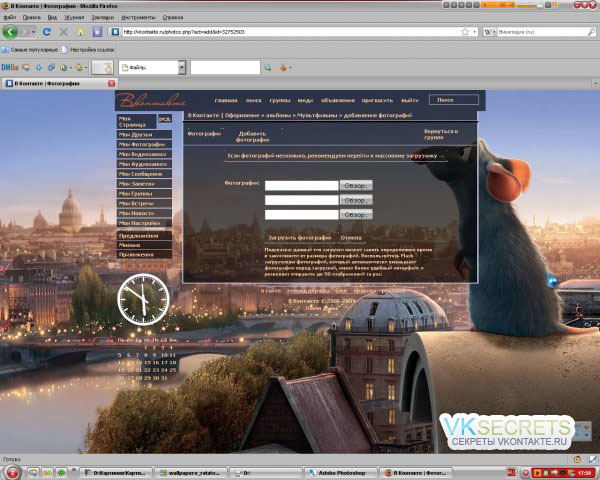The image size is (600, 480).
Task: Open the Справка menu
Action: [173, 17]
